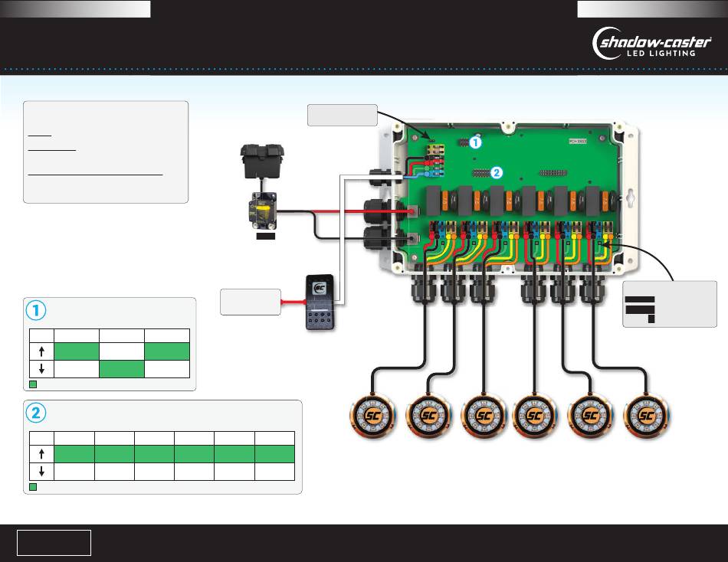Click circled number 1 on the circuit board
Screen dimensions: 728x562
tap(475, 142)
